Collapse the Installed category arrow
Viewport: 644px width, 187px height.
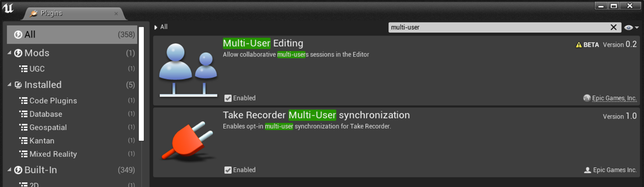[x=9, y=85]
